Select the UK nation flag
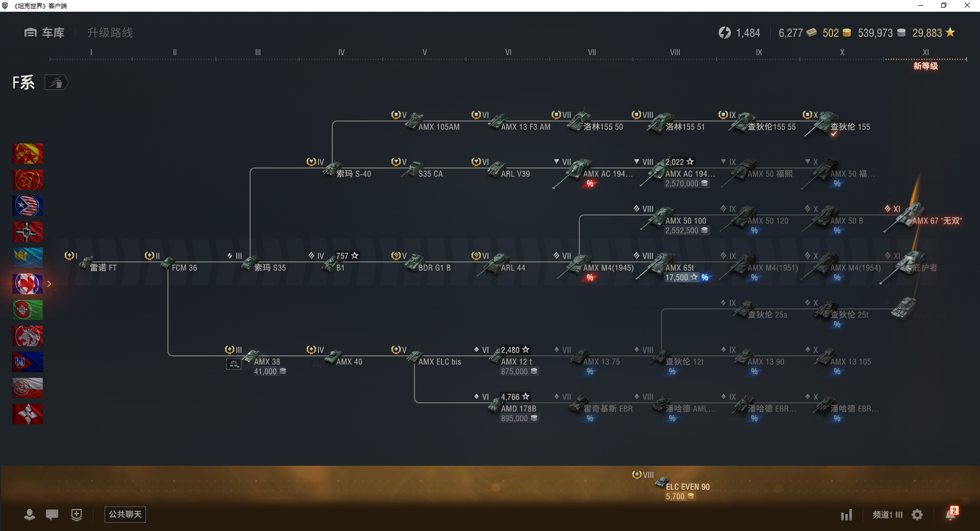Image resolution: width=980 pixels, height=531 pixels. coord(28,362)
